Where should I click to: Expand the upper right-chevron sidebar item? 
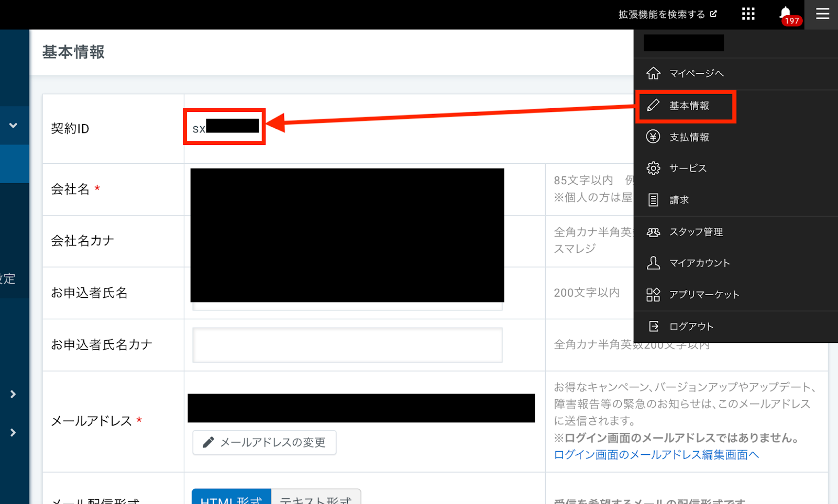tap(14, 394)
